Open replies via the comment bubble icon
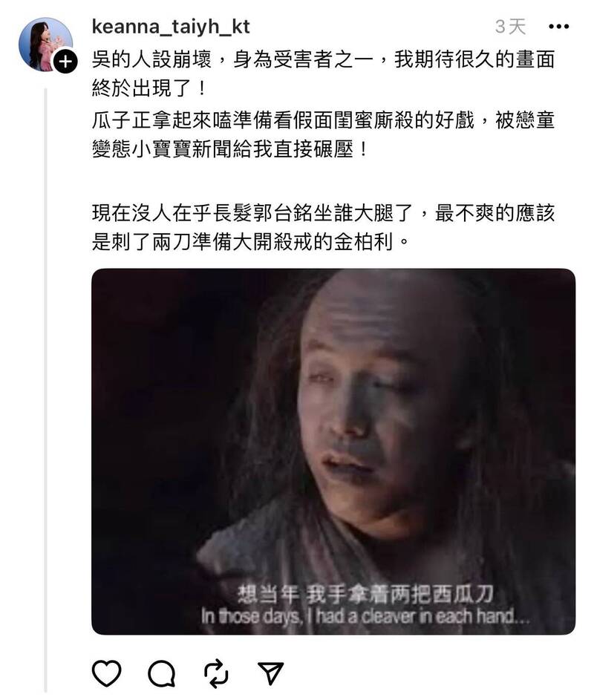 click(161, 673)
